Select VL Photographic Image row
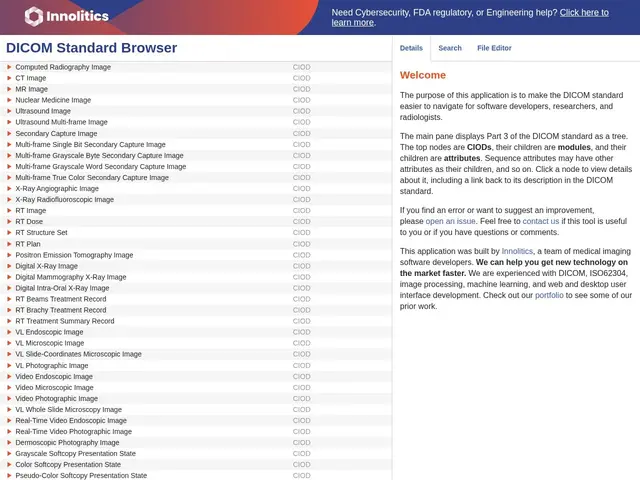The image size is (640, 480). 196,366
